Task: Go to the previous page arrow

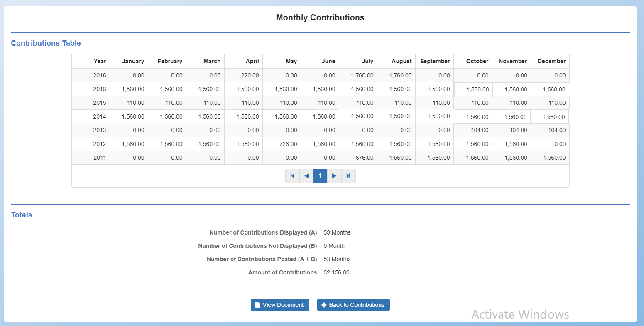Action: pyautogui.click(x=306, y=176)
